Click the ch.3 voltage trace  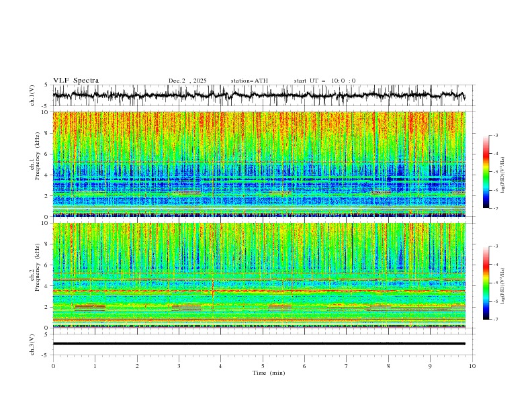click(259, 344)
